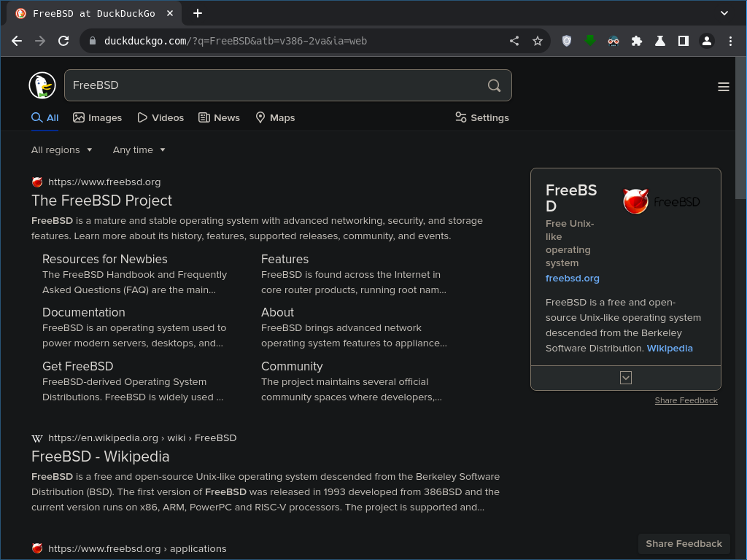Switch to the News search tab
The width and height of the screenshot is (747, 560).
point(219,117)
